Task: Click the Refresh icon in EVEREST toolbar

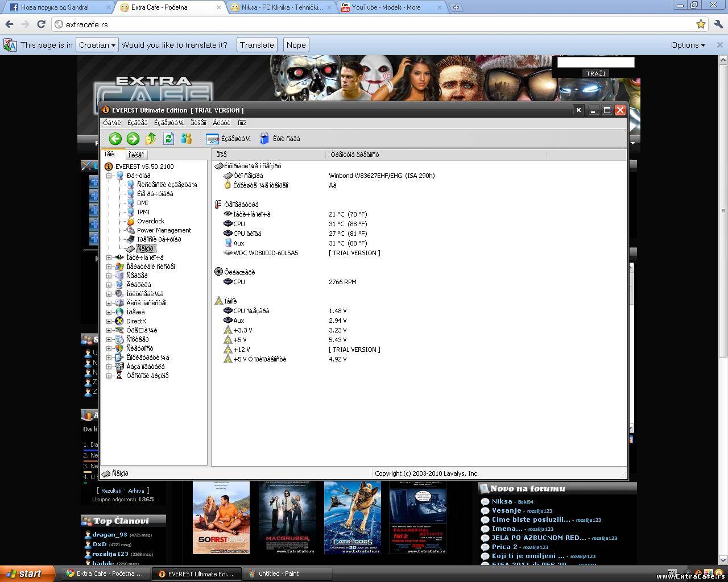Action: [168, 139]
